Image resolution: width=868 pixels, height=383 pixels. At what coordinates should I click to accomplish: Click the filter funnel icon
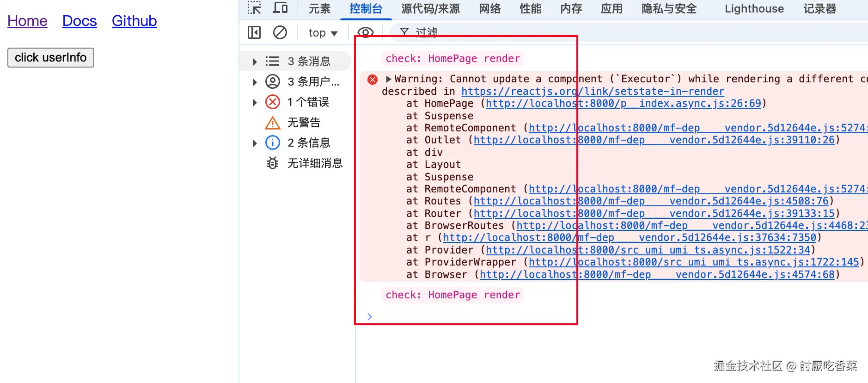pyautogui.click(x=404, y=32)
